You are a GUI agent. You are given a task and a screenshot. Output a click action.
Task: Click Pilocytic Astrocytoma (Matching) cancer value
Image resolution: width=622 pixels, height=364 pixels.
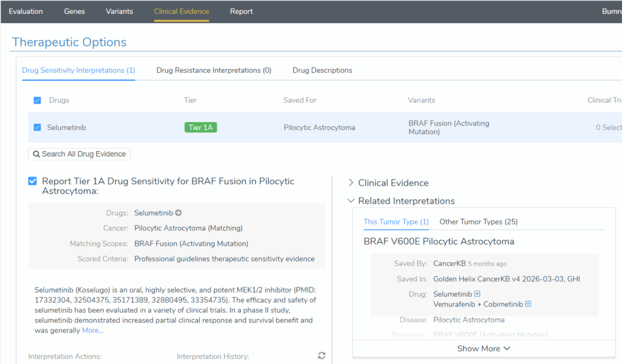coord(188,228)
